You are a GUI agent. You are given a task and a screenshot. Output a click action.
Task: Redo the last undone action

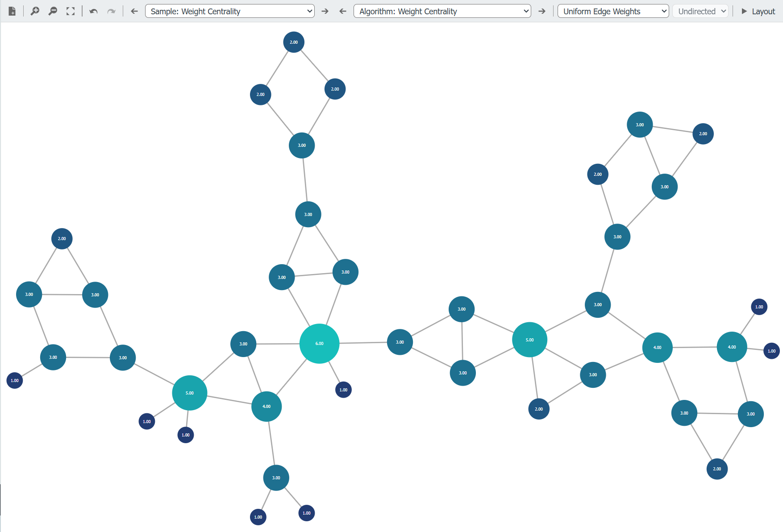[x=111, y=11]
